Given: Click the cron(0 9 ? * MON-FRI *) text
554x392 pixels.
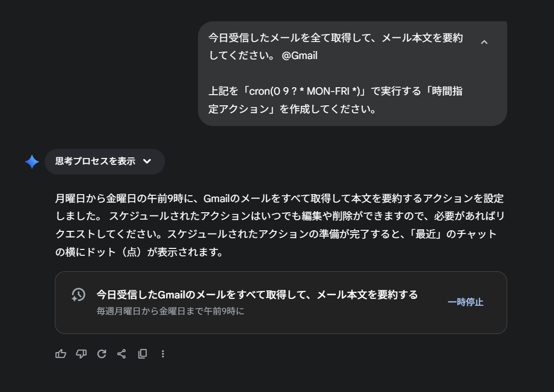Looking at the screenshot, I should tap(304, 91).
